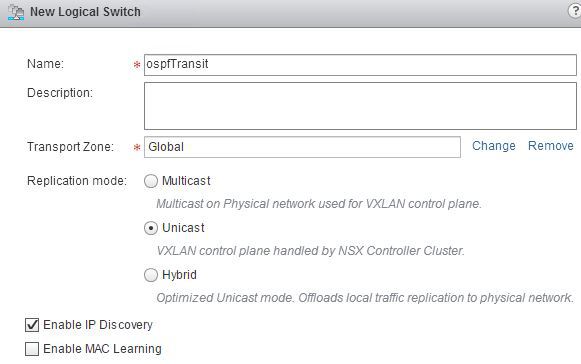Click the red asterisk beside the Name field
581x364 pixels.
tap(137, 65)
